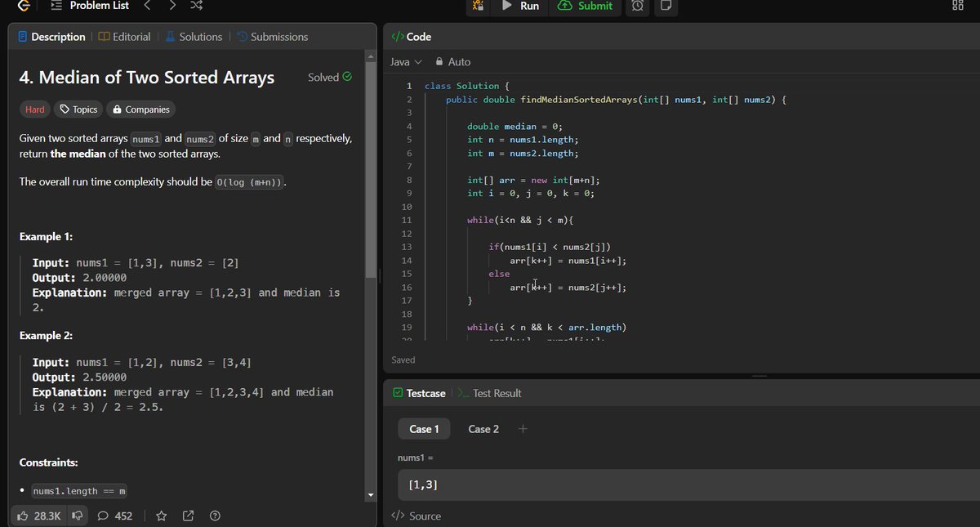Select Case 2 testcase
This screenshot has height=527, width=980.
click(483, 429)
